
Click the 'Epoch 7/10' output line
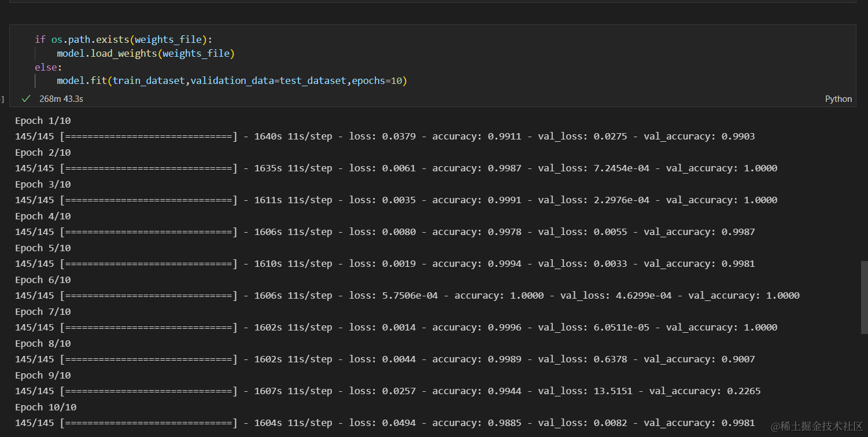click(x=43, y=311)
